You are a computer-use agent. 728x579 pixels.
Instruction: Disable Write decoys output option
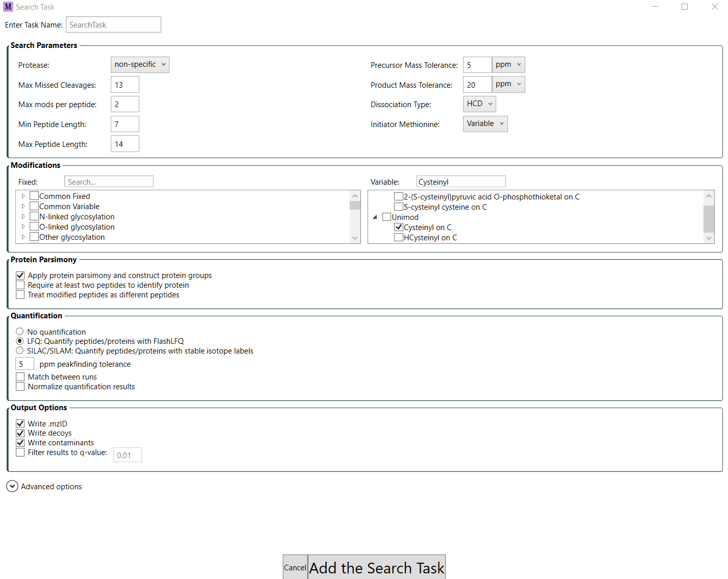click(20, 433)
